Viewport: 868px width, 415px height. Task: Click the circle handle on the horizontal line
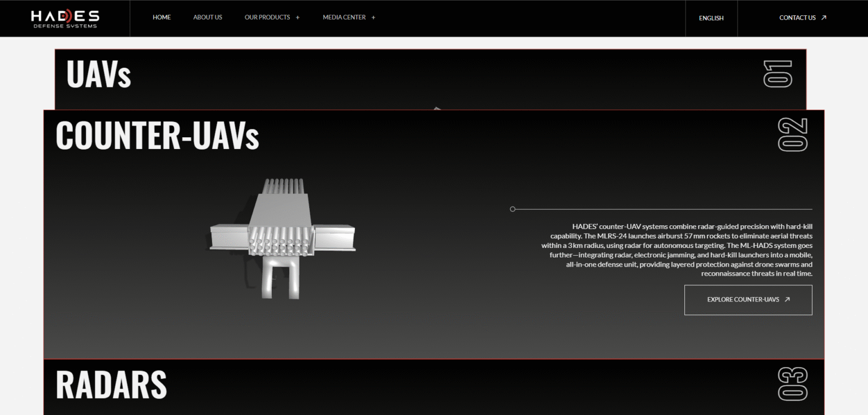[x=513, y=209]
